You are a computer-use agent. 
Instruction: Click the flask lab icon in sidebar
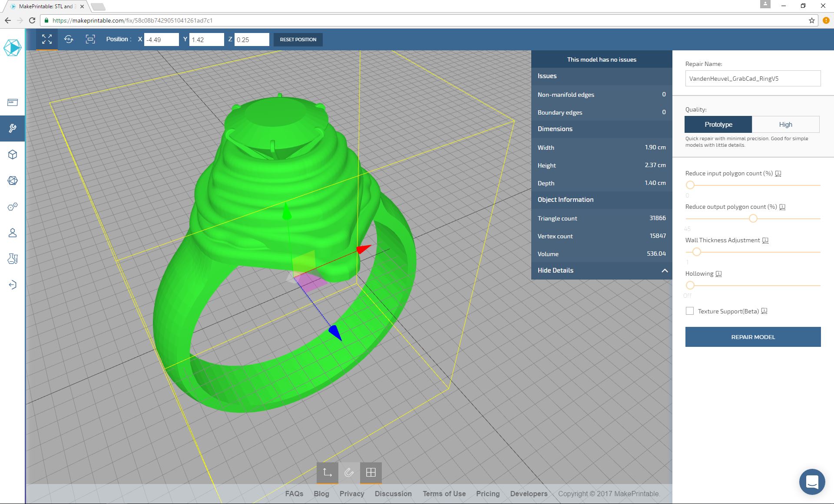tap(13, 259)
